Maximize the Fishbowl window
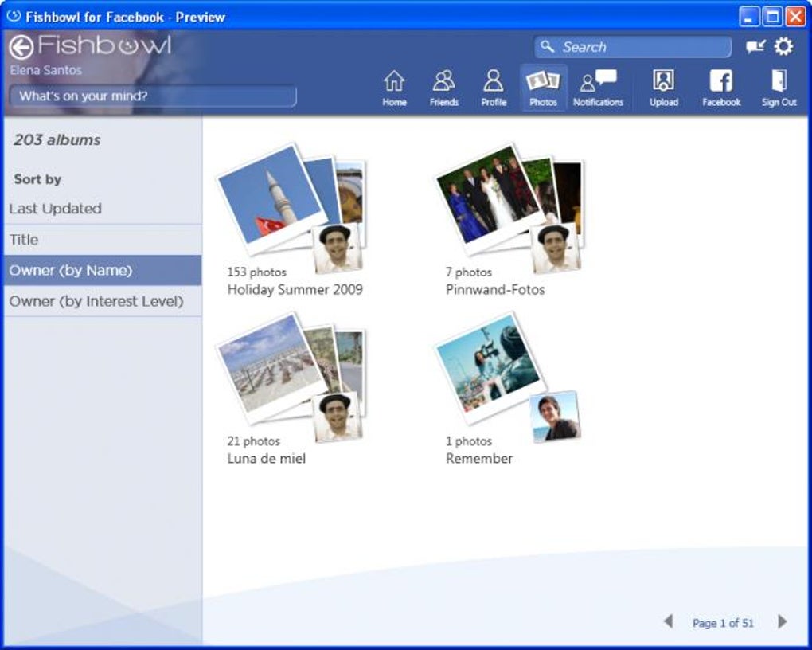 coord(772,17)
